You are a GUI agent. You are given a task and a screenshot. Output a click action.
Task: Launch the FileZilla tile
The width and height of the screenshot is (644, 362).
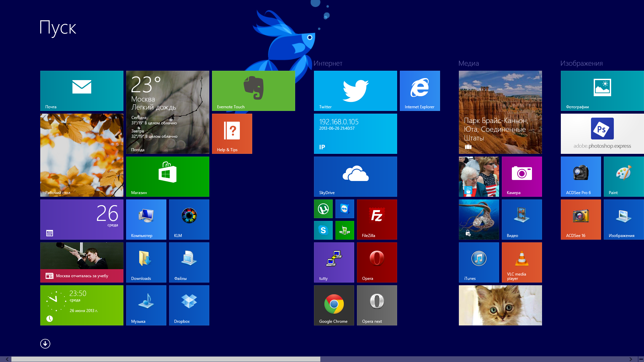tap(377, 220)
